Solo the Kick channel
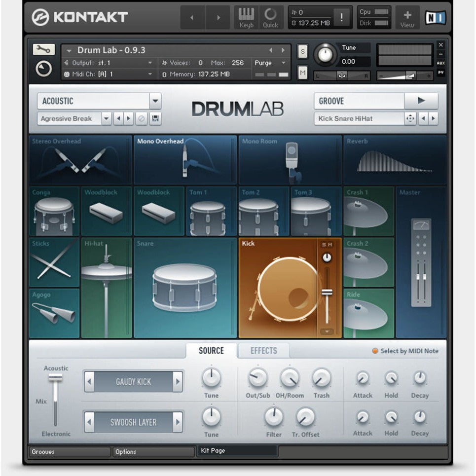 (324, 244)
